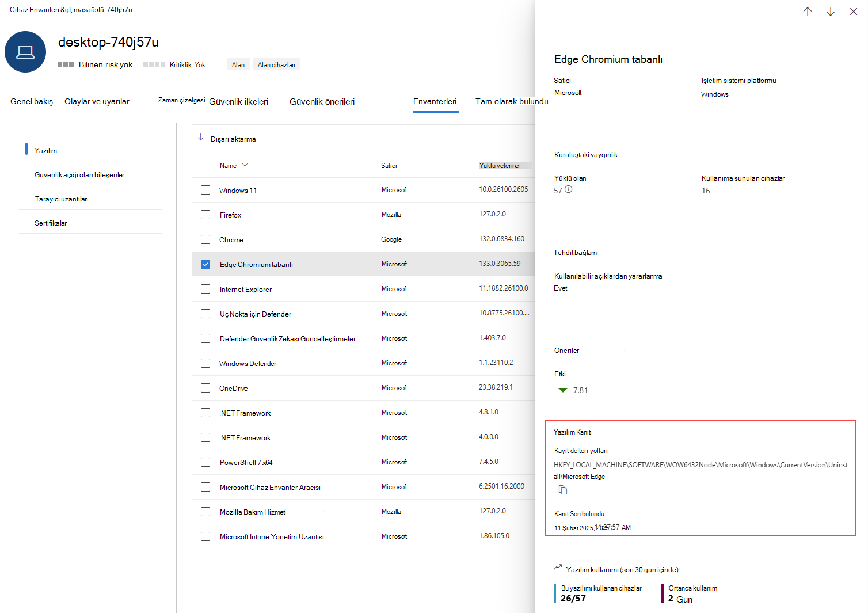This screenshot has width=868, height=613.
Task: Copy the registry path to the clipboard
Action: (563, 490)
